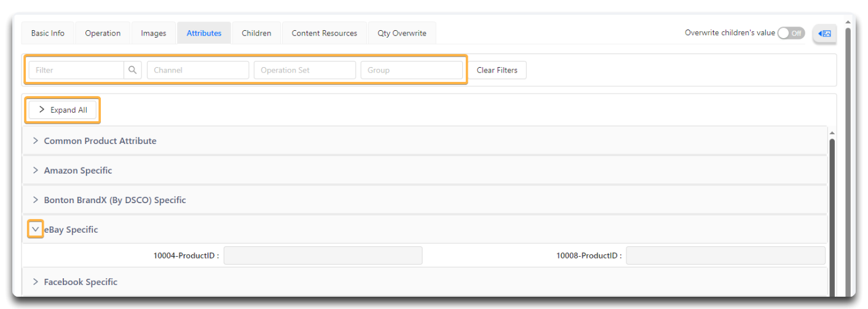Click the chevron icon on Expand All
The height and width of the screenshot is (309, 868).
coord(42,110)
